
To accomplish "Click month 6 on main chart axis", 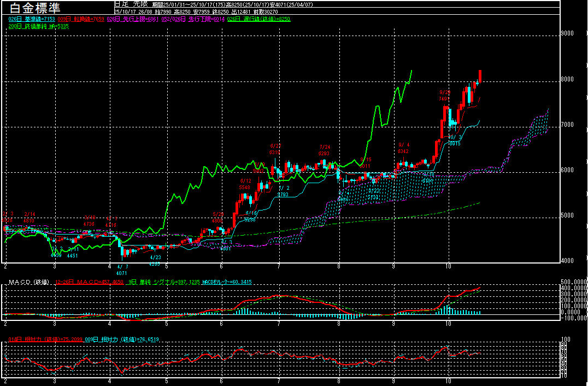I will [221, 266].
